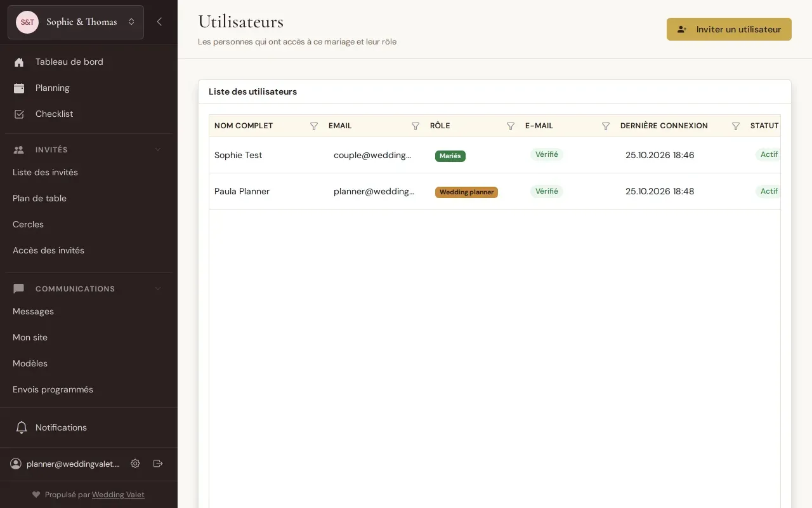812x508 pixels.
Task: Select the Sophie Test name cell
Action: (x=266, y=155)
